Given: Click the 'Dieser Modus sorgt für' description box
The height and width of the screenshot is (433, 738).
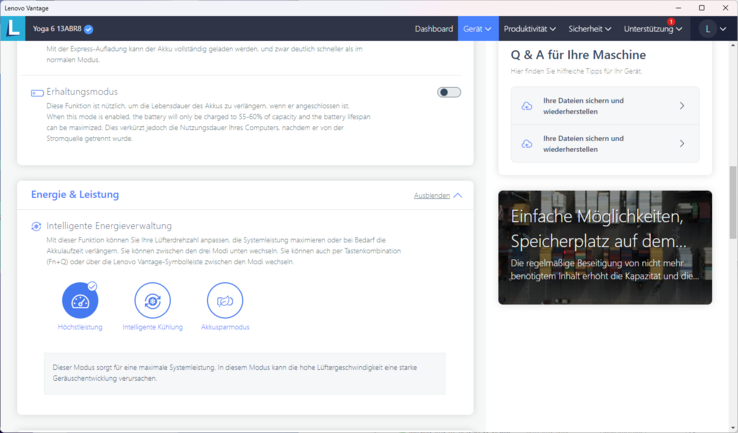Looking at the screenshot, I should 245,373.
